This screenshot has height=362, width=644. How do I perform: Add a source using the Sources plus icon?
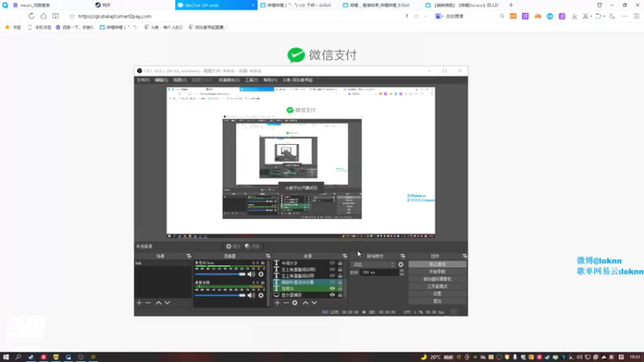click(277, 303)
